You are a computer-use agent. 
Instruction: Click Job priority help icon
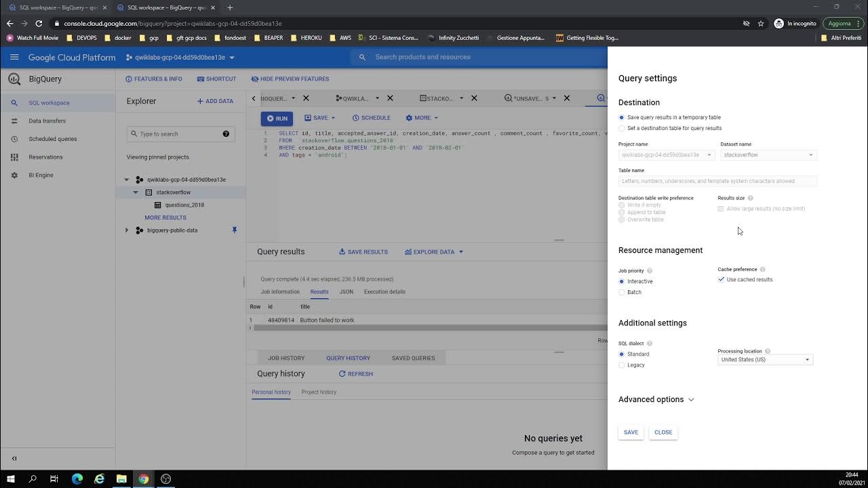pos(650,271)
